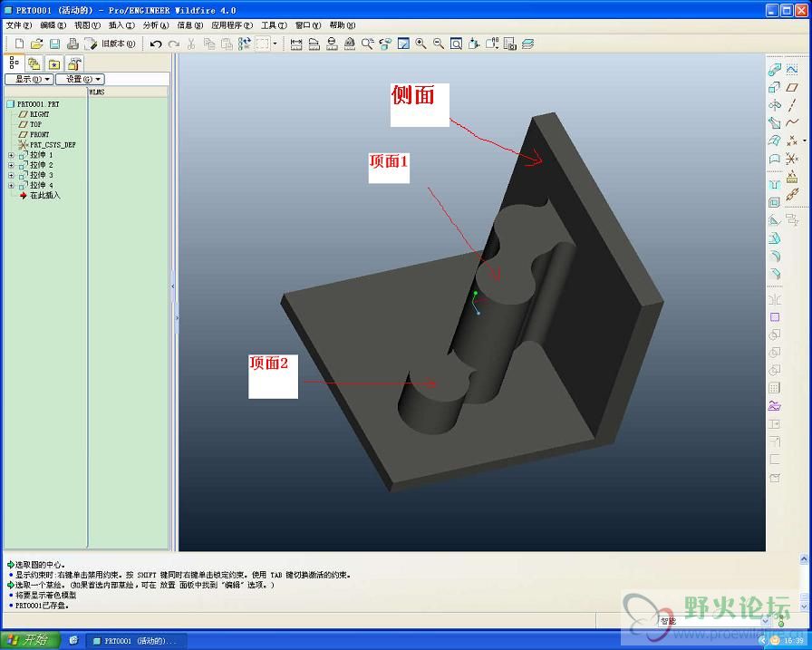Redo the undone operation
Viewport: 812px width, 650px height.
(173, 44)
